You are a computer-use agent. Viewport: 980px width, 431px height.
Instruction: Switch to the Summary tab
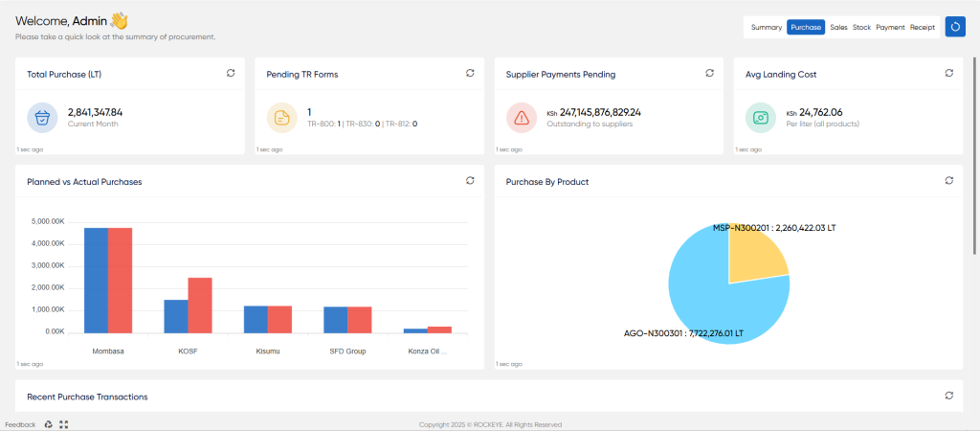[x=767, y=28]
